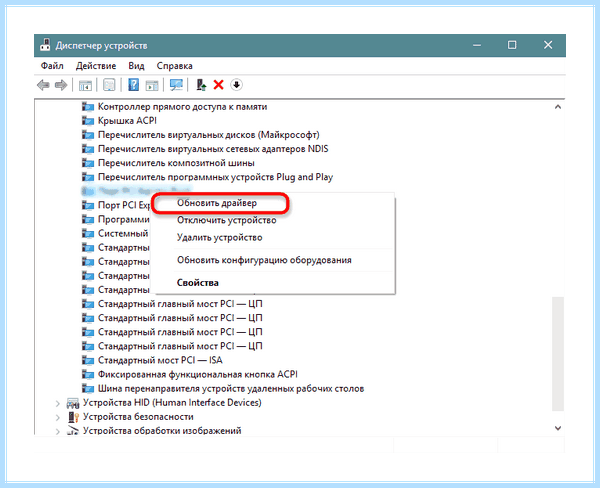Expand Устройства безопасности node

coord(57,417)
